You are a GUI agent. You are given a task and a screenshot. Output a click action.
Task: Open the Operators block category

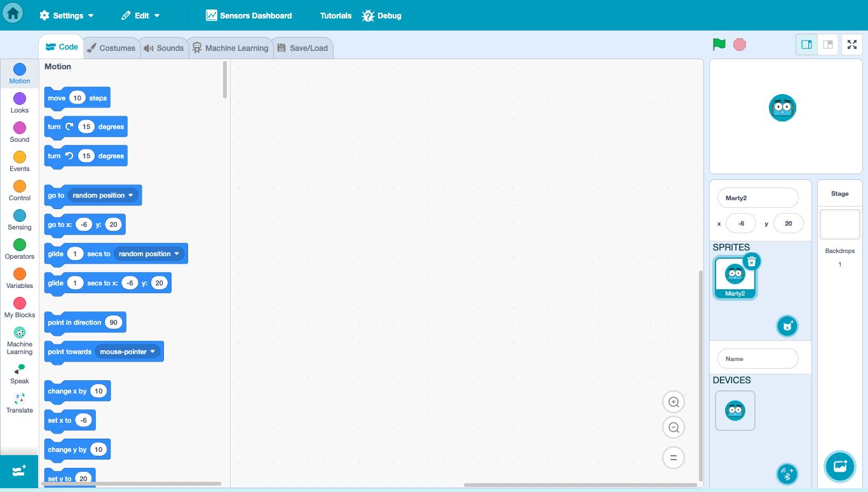click(x=20, y=249)
